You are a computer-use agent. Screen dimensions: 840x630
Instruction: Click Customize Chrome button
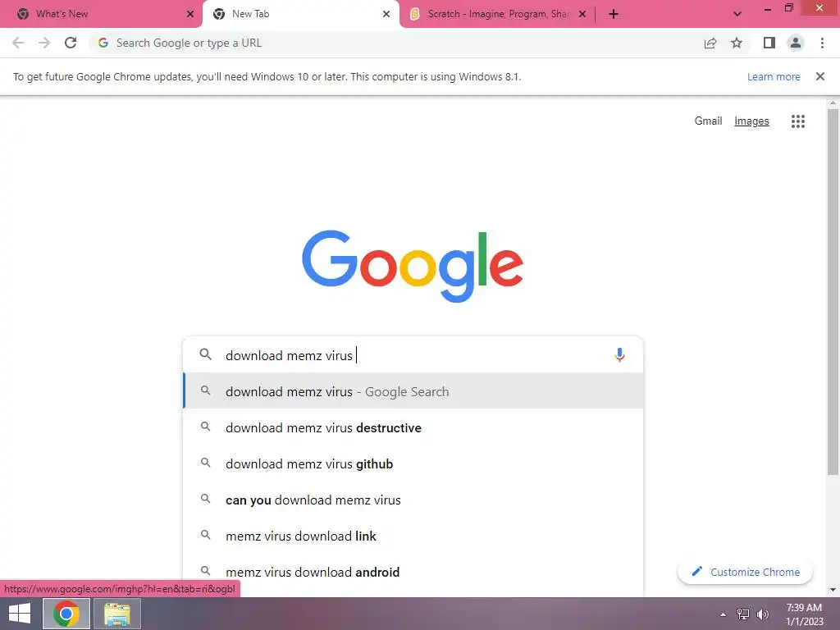coord(745,572)
